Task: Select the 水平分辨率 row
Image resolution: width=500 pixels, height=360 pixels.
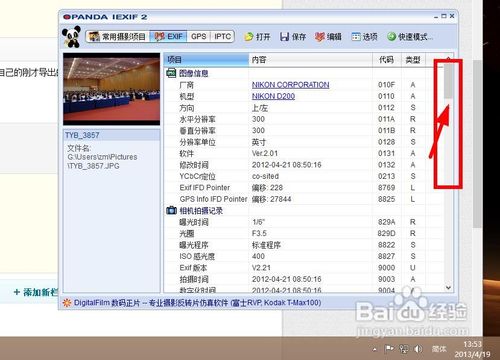Action: tap(303, 119)
